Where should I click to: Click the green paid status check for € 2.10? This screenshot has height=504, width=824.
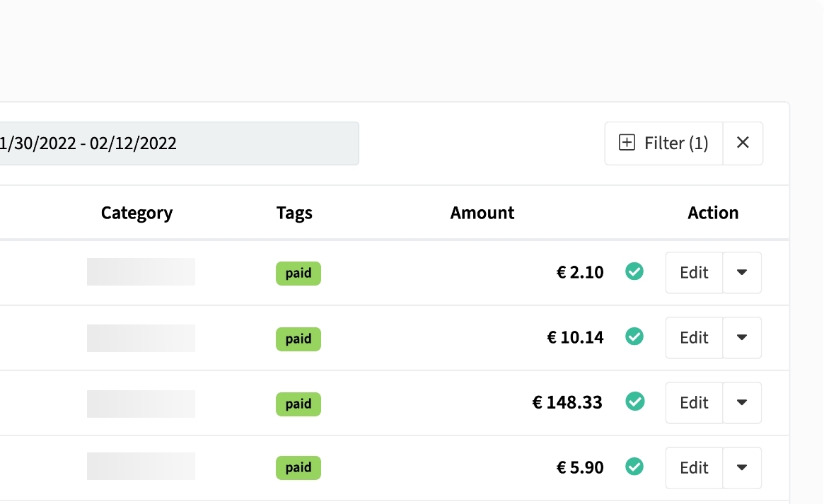pyautogui.click(x=634, y=271)
